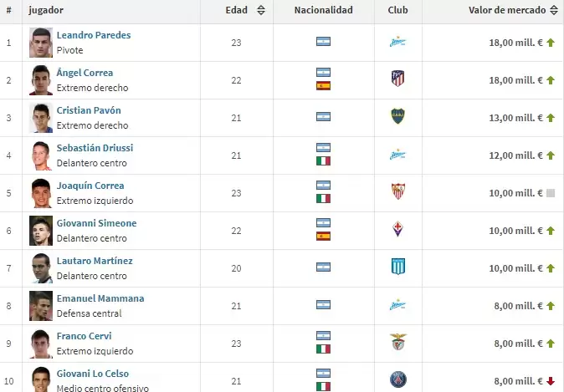Sort by Valor de mercado arrows
Screen dimensions: 564x392
pyautogui.click(x=554, y=11)
